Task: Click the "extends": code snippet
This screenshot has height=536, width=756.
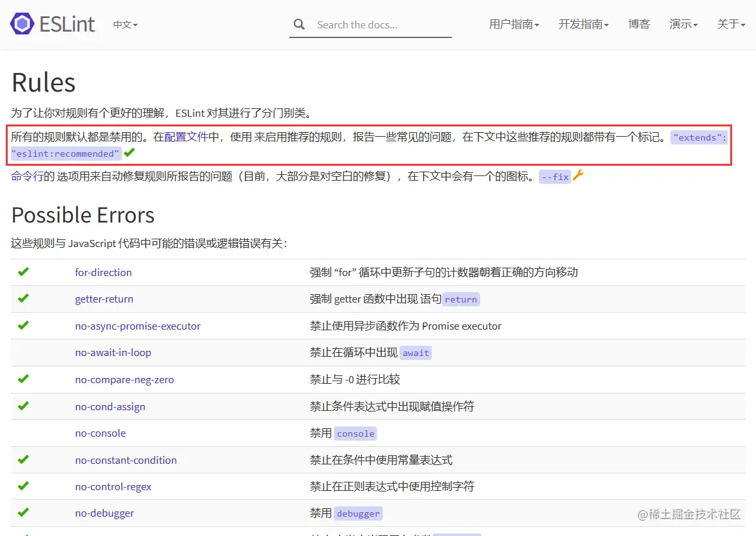Action: pyautogui.click(x=699, y=137)
